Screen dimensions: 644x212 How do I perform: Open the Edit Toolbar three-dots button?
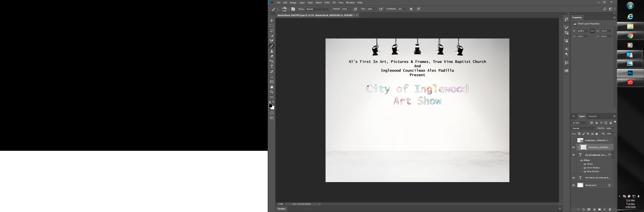pyautogui.click(x=272, y=97)
